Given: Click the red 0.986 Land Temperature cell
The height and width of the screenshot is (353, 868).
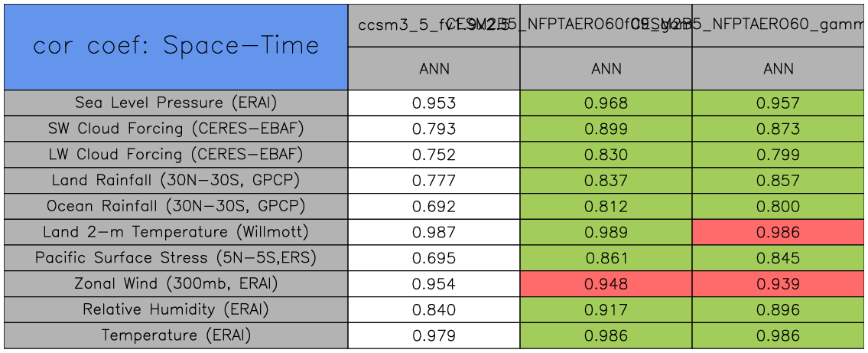Looking at the screenshot, I should pyautogui.click(x=779, y=232).
